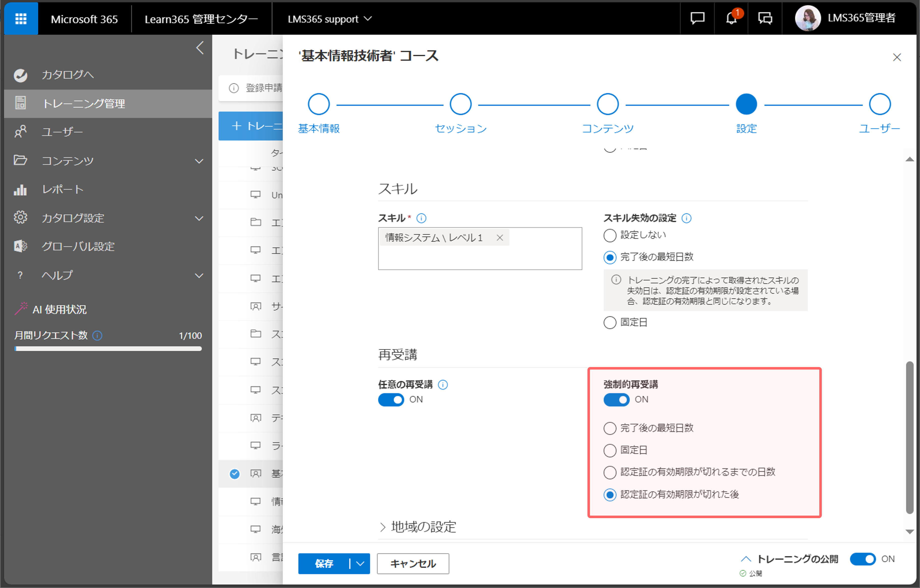This screenshot has width=920, height=588.
Task: Select 設定しない skill expiration radio
Action: [x=610, y=235]
